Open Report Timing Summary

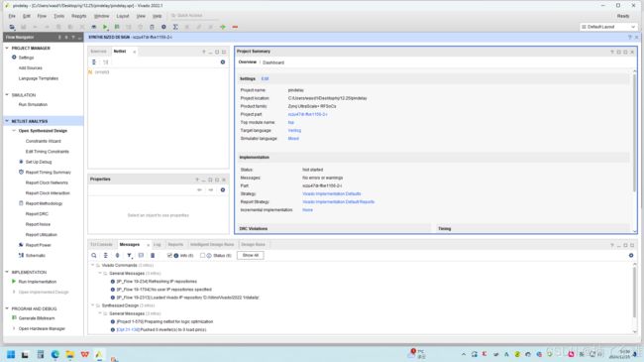(x=49, y=173)
